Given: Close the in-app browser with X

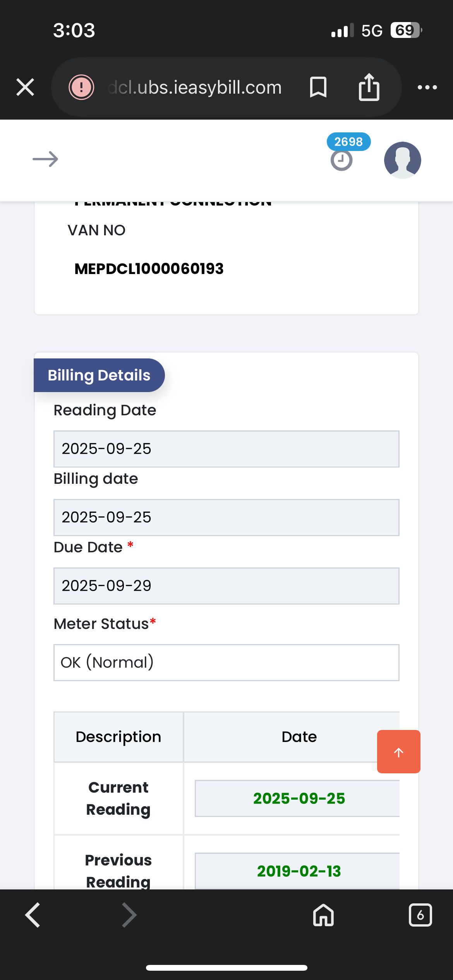Looking at the screenshot, I should 25,87.
